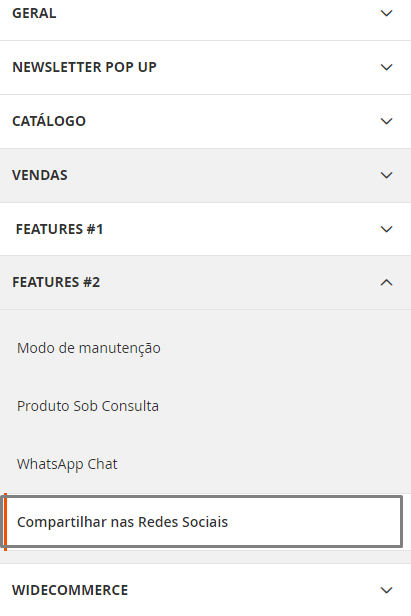Click the down chevron beside WIDECOMMERCE
The image size is (411, 616).
coord(387,590)
